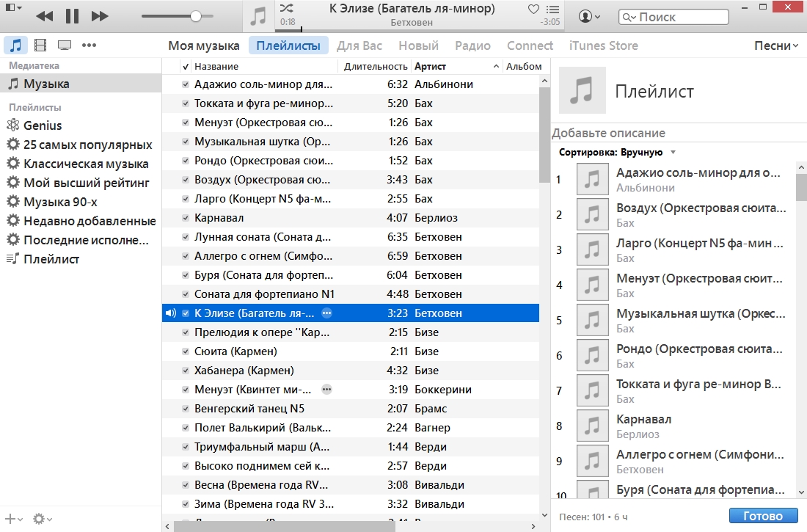Toggle checkbox for Зима (Времена года) track
The width and height of the screenshot is (807, 532).
point(186,503)
